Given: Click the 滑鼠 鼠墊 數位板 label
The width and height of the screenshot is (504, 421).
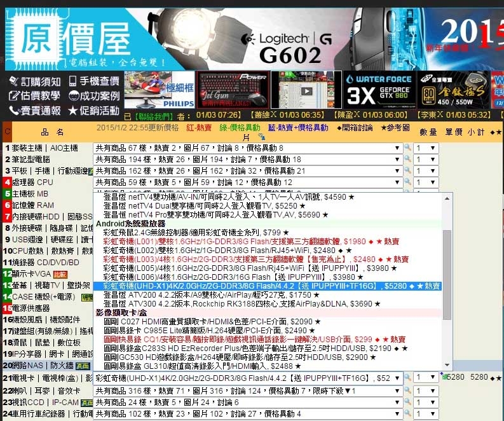Looking at the screenshot, I should coord(46,343).
